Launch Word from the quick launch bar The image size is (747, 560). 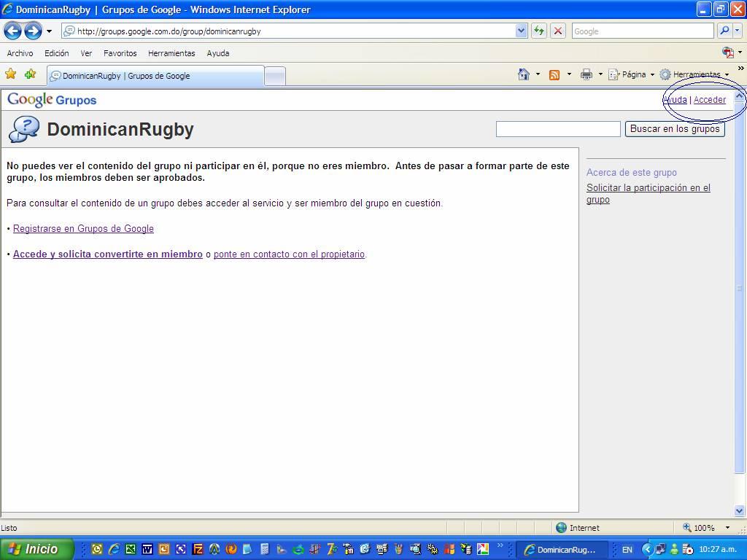[x=147, y=549]
